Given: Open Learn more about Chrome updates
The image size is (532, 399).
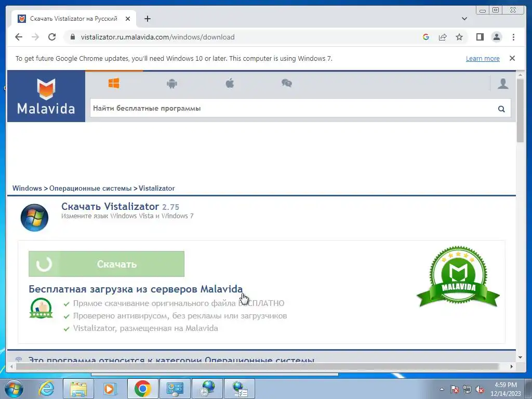Looking at the screenshot, I should click(483, 58).
